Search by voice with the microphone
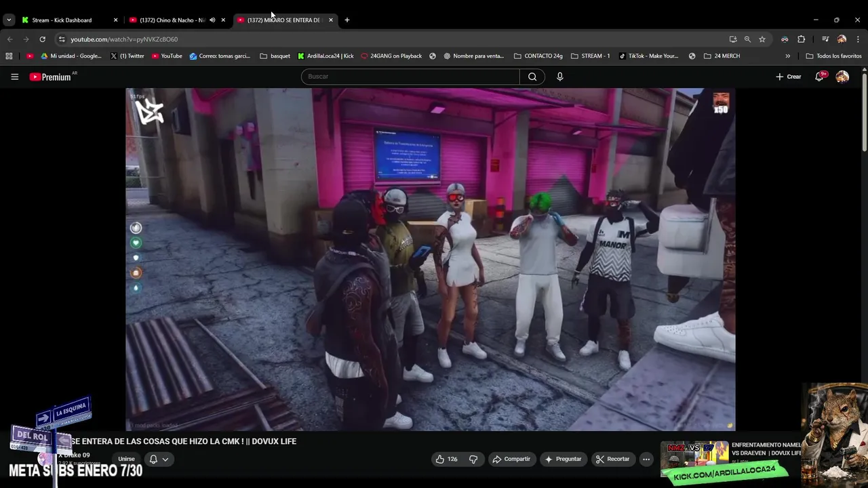This screenshot has height=488, width=868. [x=559, y=77]
